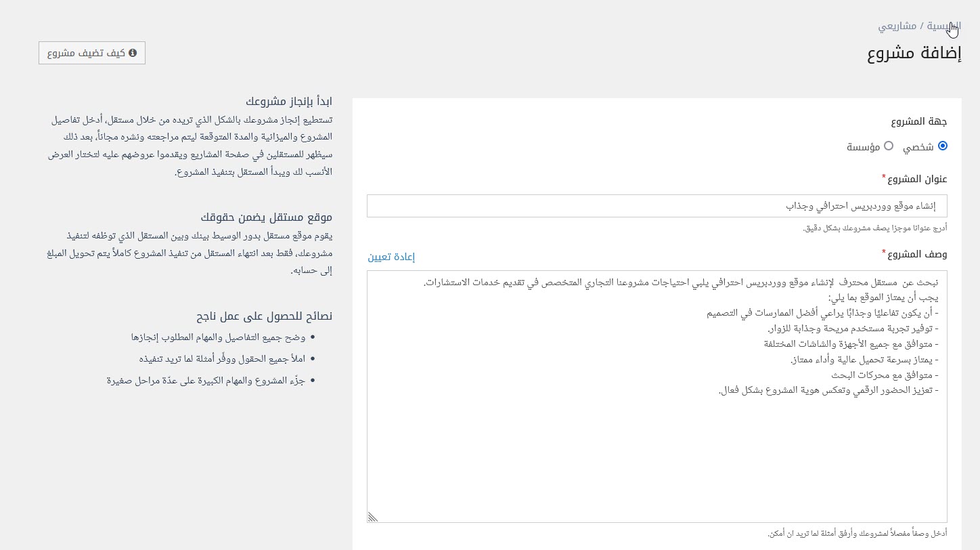Open the 'كيف تضيف مشروع' help button
Image resolution: width=980 pixels, height=550 pixels.
click(92, 53)
